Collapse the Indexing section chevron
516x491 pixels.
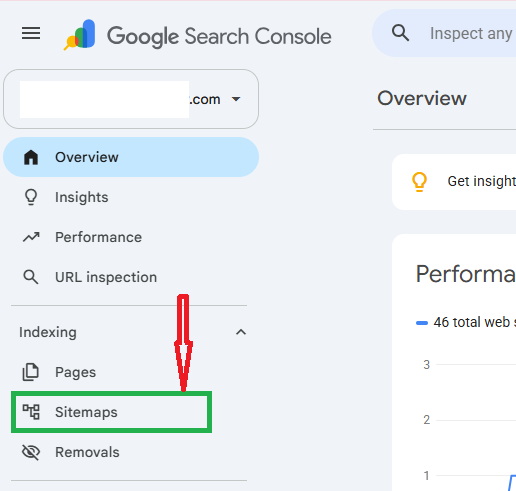[x=241, y=332]
